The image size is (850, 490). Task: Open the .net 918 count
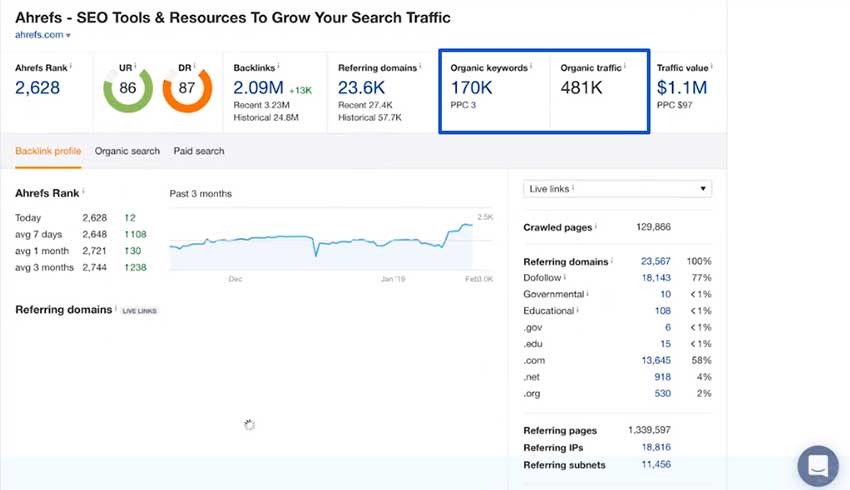[x=663, y=377]
